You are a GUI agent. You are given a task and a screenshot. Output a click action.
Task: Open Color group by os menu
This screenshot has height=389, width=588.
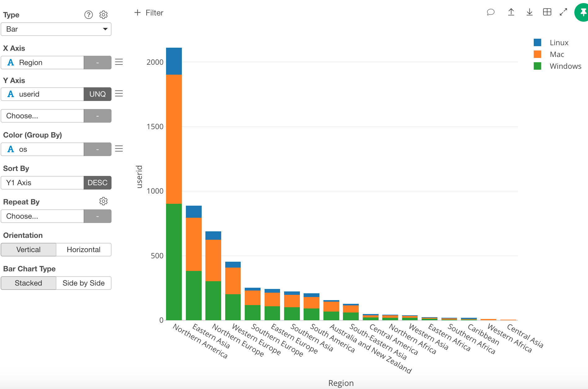click(x=119, y=149)
